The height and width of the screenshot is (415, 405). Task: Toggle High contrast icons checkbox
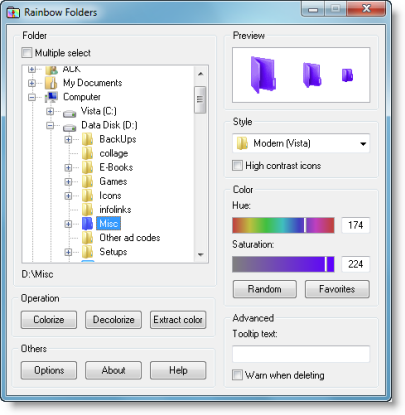click(x=237, y=166)
